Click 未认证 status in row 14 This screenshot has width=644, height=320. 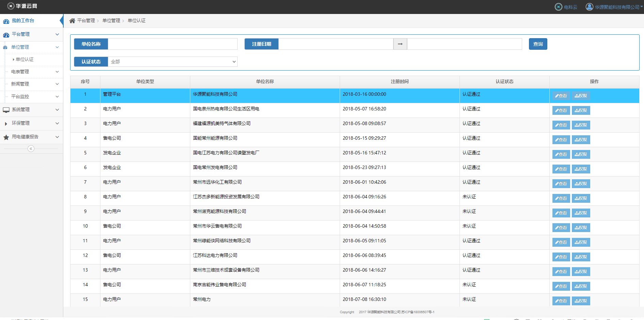[x=469, y=285]
